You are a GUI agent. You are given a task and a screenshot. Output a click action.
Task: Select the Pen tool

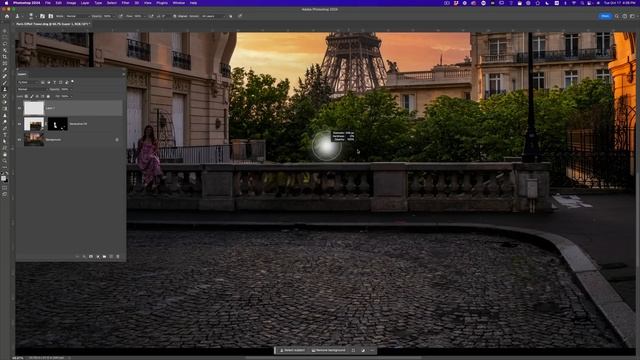[5, 129]
